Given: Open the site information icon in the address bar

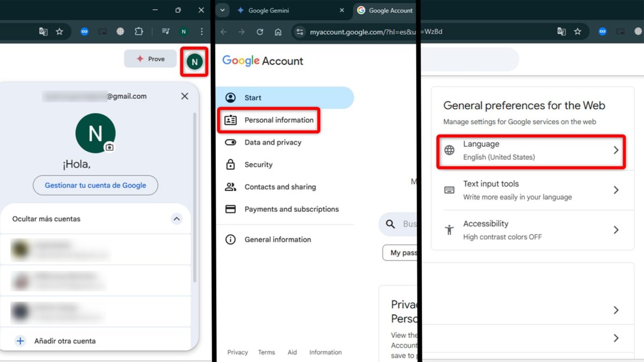Looking at the screenshot, I should [x=300, y=32].
